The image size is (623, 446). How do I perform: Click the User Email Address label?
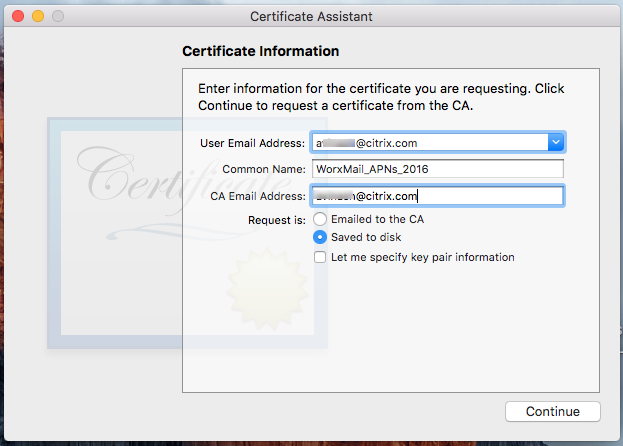tap(253, 143)
